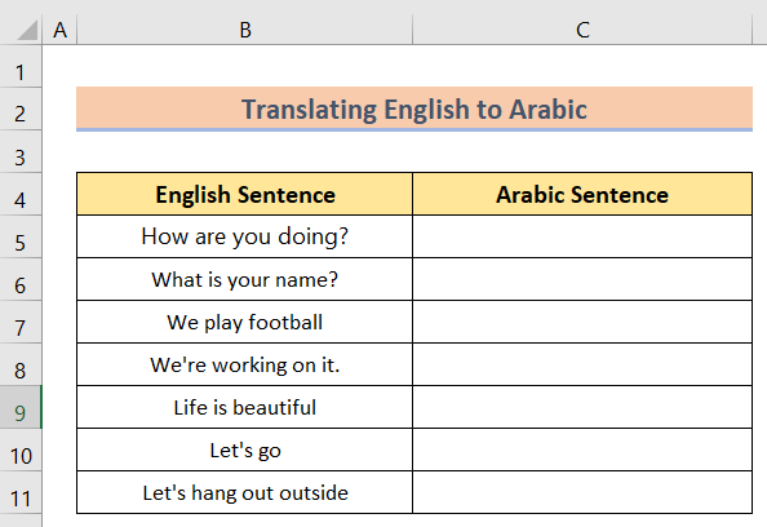Select column A header
The width and height of the screenshot is (767, 527).
click(60, 31)
